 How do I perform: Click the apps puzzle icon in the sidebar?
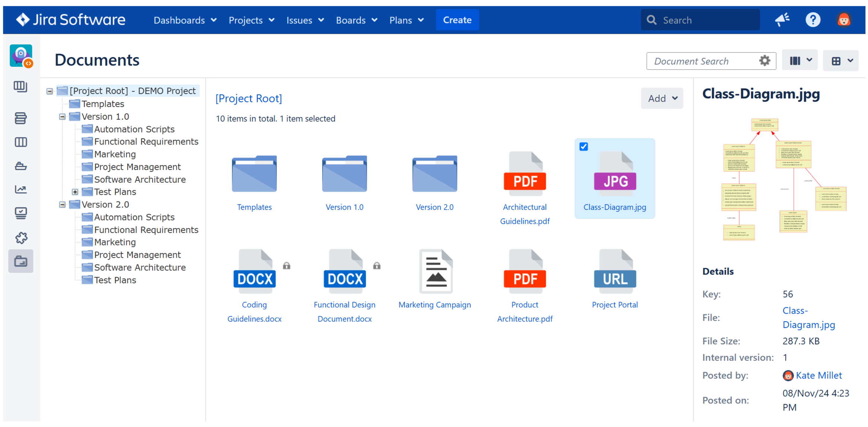point(21,238)
